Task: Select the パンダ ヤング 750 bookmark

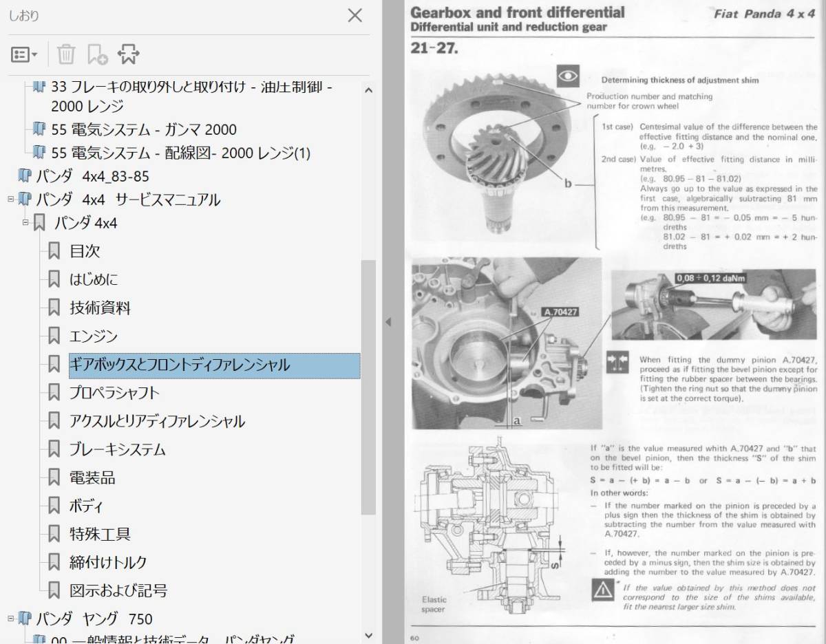Action: click(x=94, y=619)
